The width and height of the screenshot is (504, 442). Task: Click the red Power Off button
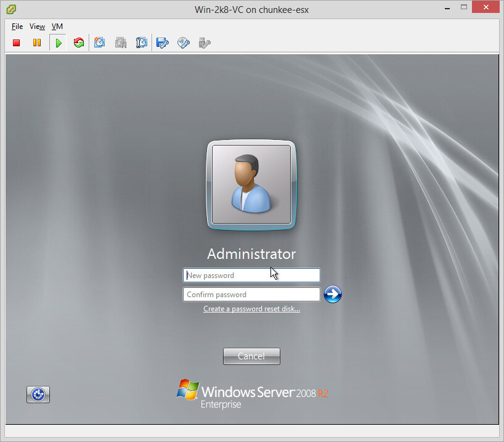(17, 43)
